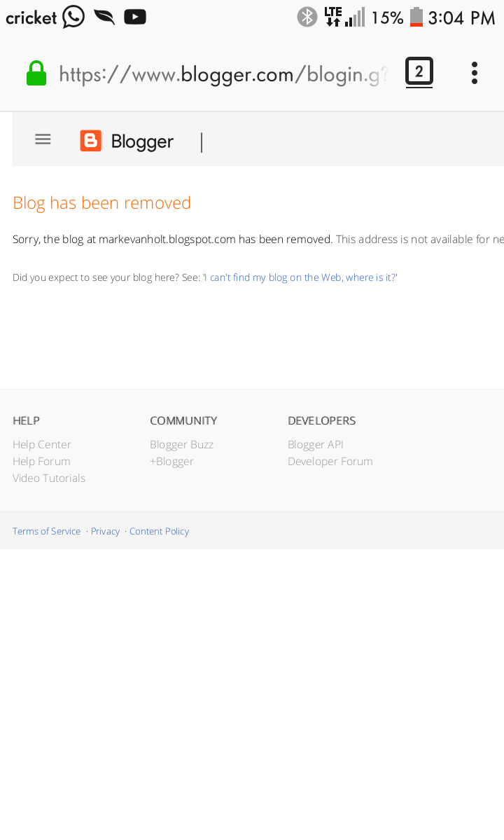
Task: Open the Video Tutorials link
Action: 49,478
